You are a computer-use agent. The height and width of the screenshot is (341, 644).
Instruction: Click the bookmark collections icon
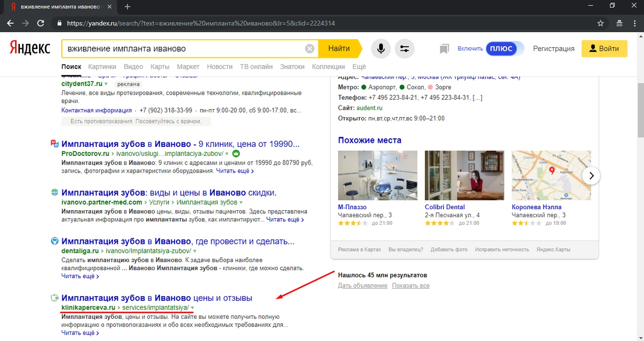click(x=444, y=49)
